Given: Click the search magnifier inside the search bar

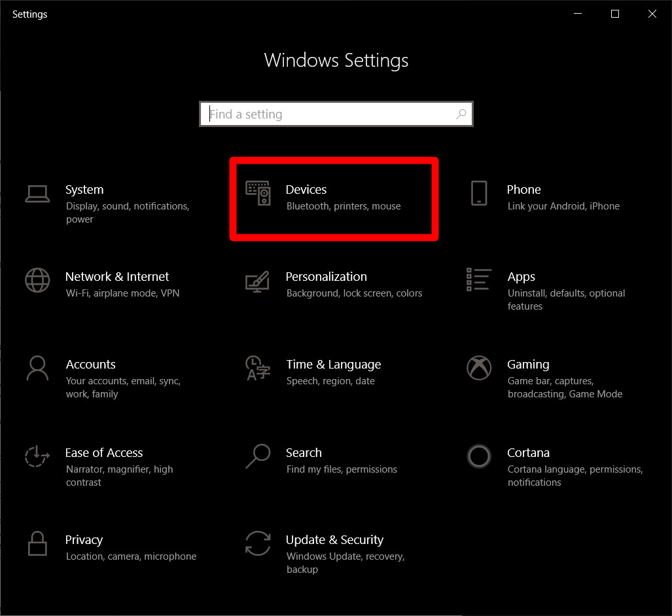Looking at the screenshot, I should [461, 113].
